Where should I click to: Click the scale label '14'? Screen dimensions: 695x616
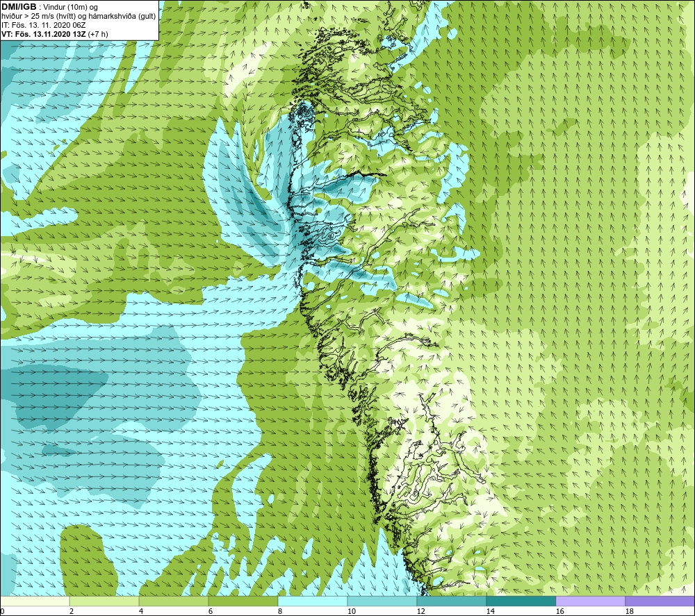[x=490, y=612]
